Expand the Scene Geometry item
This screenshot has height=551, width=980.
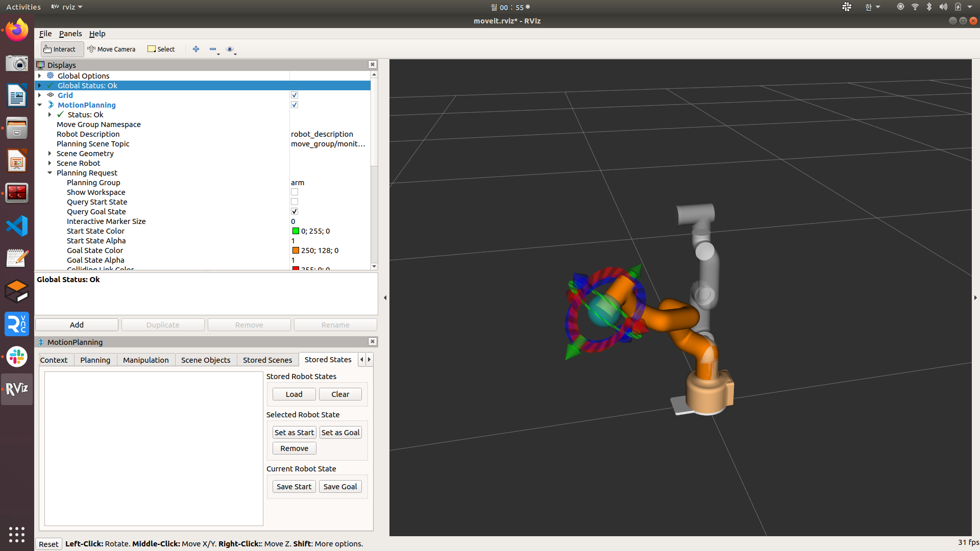[x=50, y=153]
